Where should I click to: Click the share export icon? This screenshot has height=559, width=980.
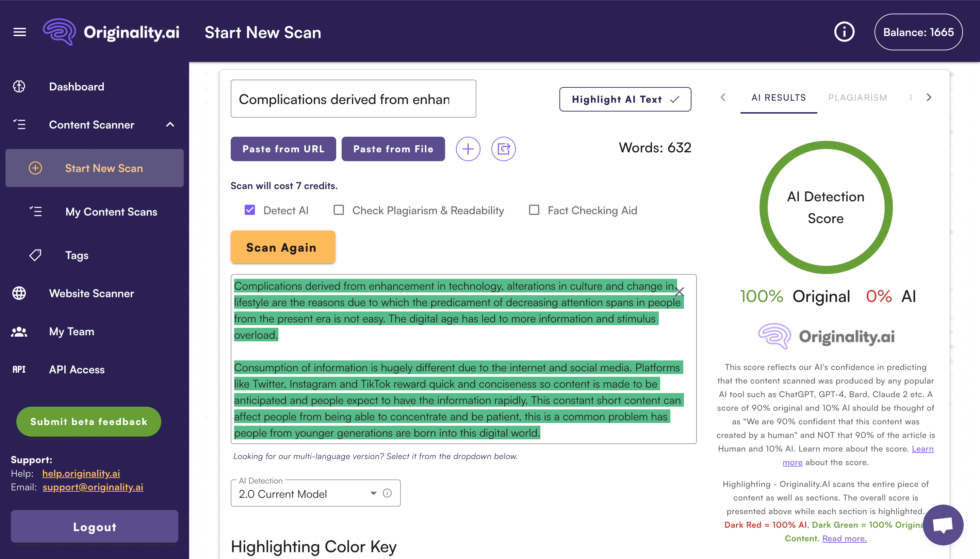(x=503, y=149)
